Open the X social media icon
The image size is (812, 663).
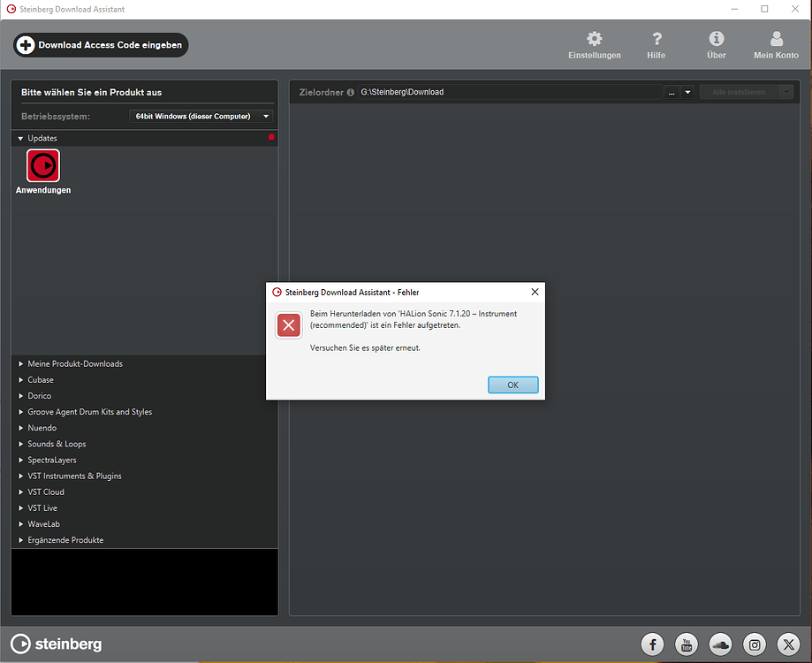tap(788, 644)
